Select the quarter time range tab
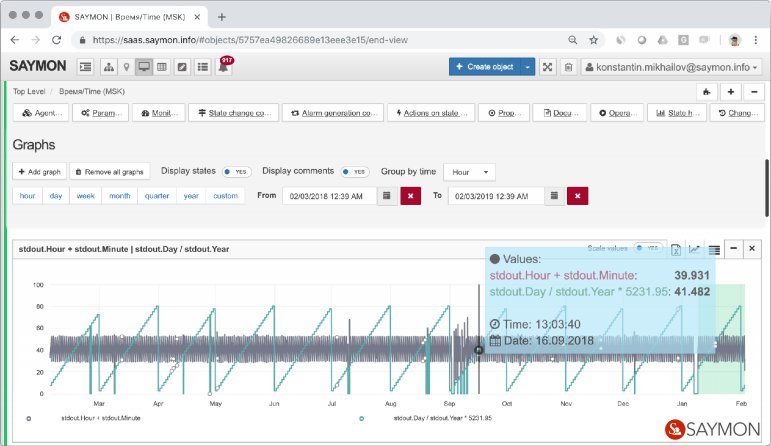The image size is (771, 446). coord(157,196)
